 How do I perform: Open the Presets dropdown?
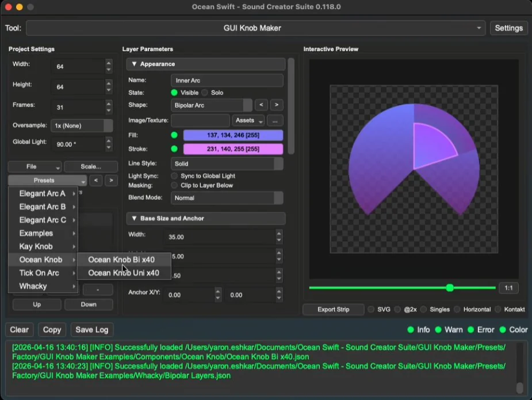coord(47,180)
